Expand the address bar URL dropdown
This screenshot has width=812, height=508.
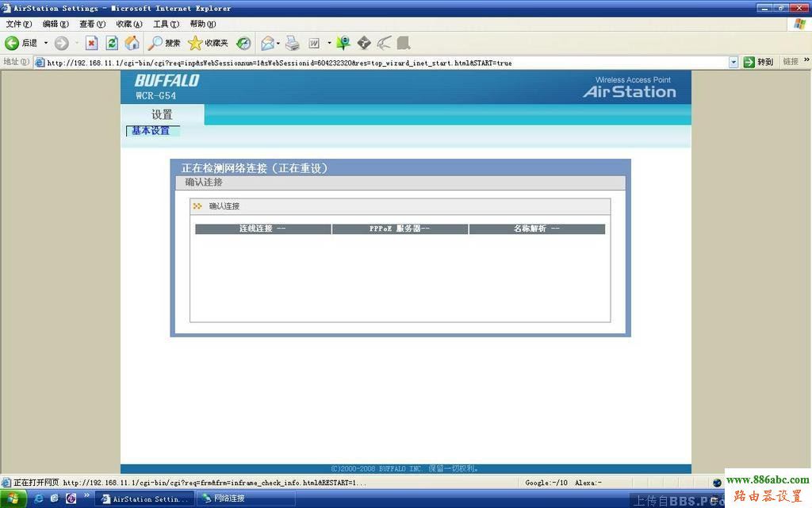(x=733, y=62)
